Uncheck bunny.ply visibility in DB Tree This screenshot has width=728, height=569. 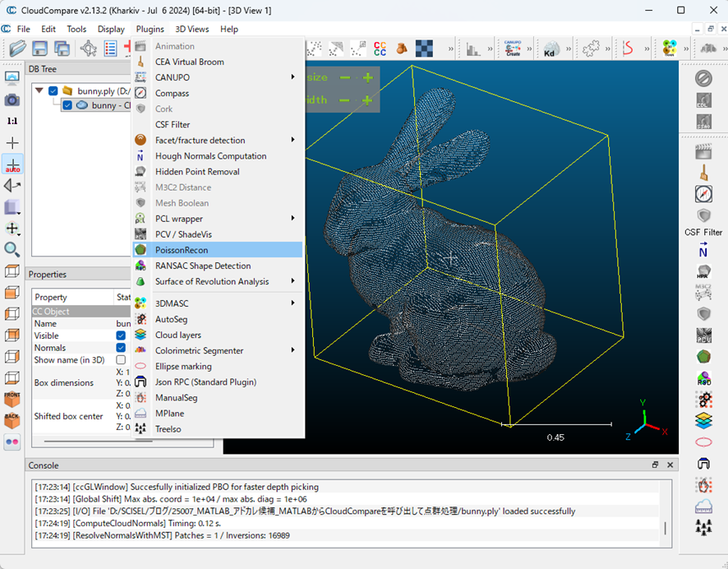point(53,90)
